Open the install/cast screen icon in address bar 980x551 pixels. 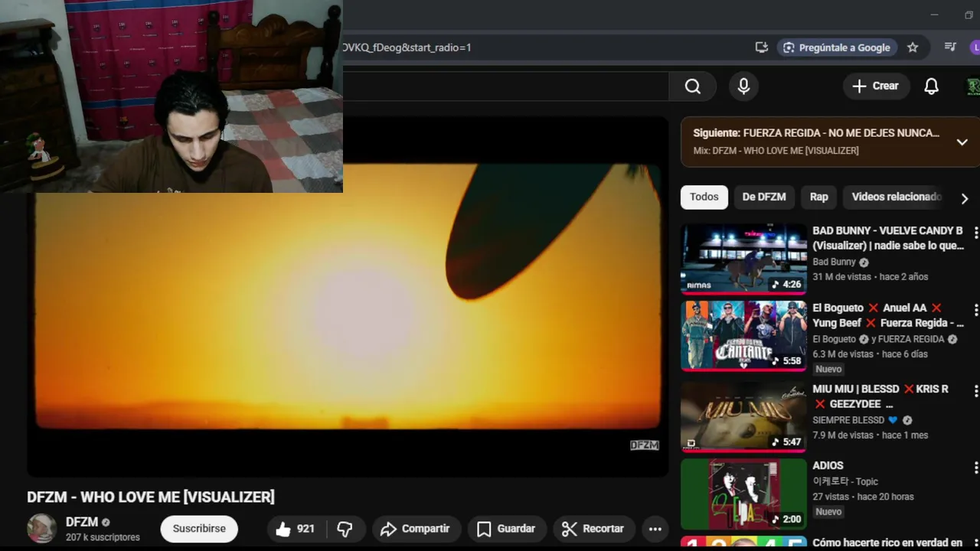(761, 47)
